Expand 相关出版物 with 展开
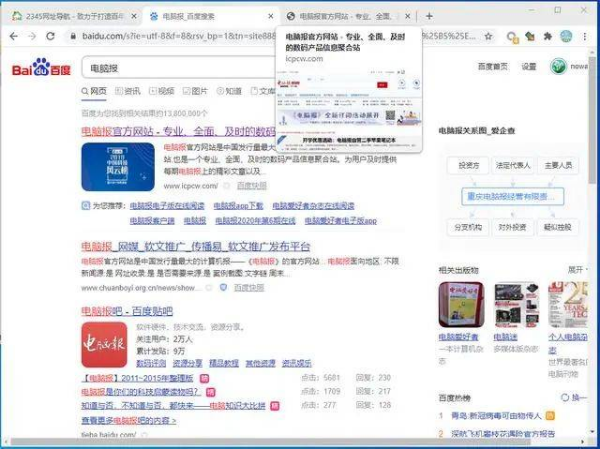 point(577,270)
